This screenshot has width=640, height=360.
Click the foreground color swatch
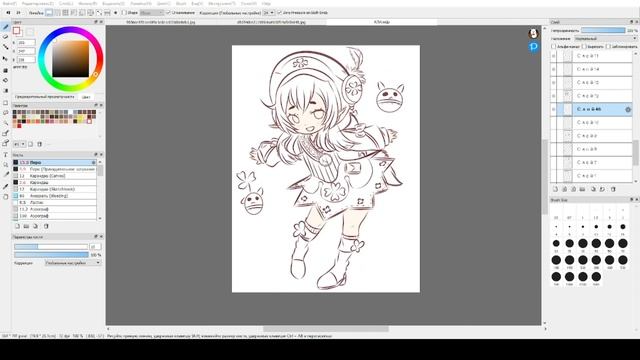[x=16, y=31]
